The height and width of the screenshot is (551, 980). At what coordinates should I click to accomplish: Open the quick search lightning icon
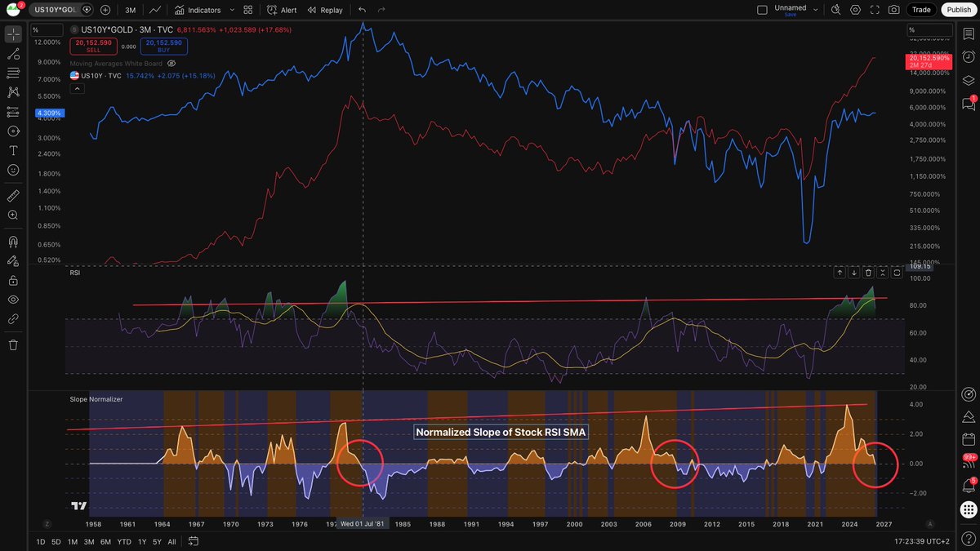(835, 10)
